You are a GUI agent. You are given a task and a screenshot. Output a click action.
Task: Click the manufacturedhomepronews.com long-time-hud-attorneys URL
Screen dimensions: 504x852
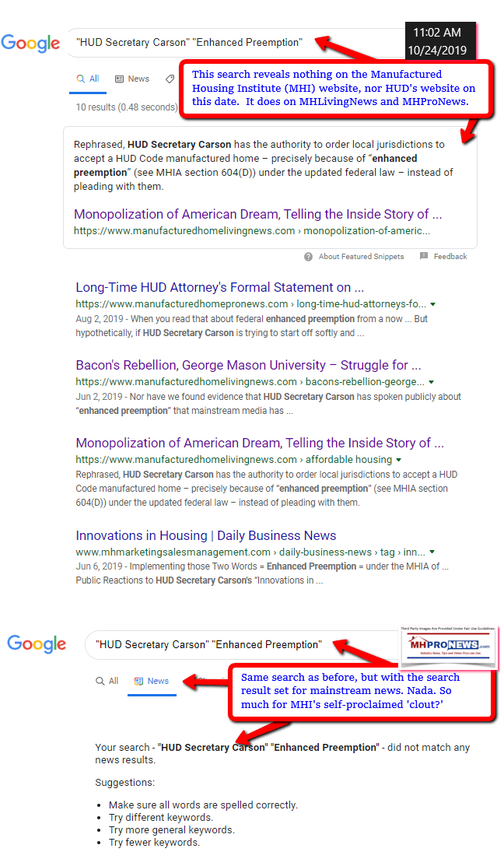point(251,304)
